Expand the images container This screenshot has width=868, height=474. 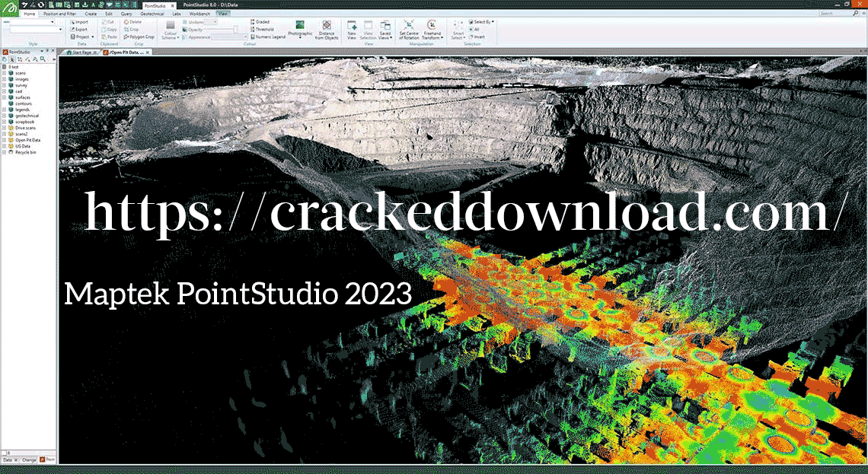[5, 79]
